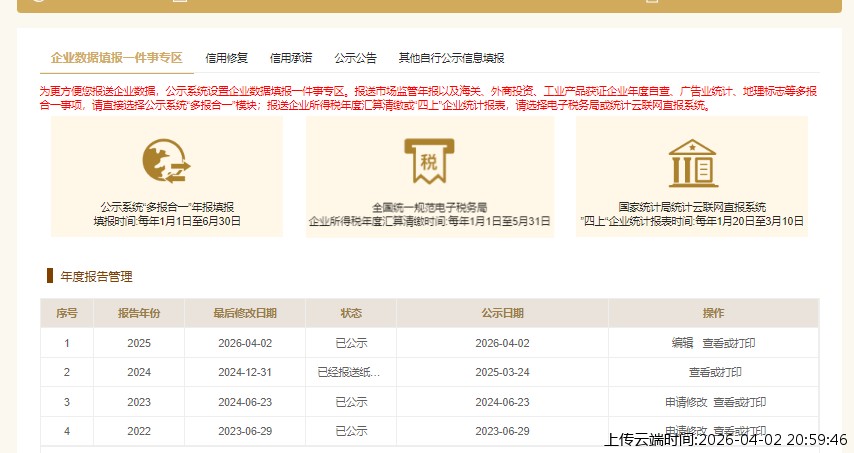The image size is (854, 453).
Task: Click the red notice paragraph about 多报合一
Action: [x=429, y=98]
